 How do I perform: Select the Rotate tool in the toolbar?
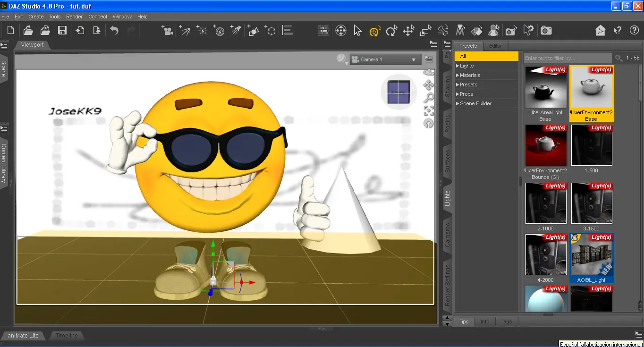[391, 31]
